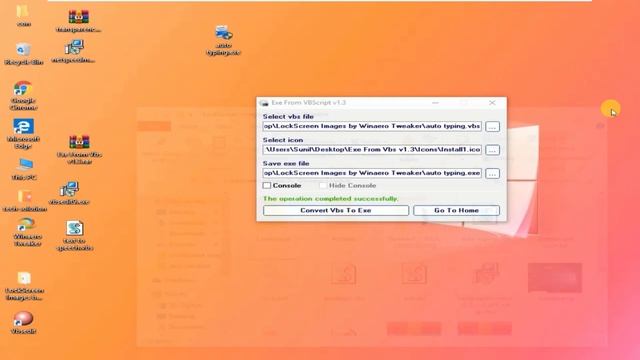Click the Go To Home button
This screenshot has width=640, height=360.
click(x=456, y=210)
